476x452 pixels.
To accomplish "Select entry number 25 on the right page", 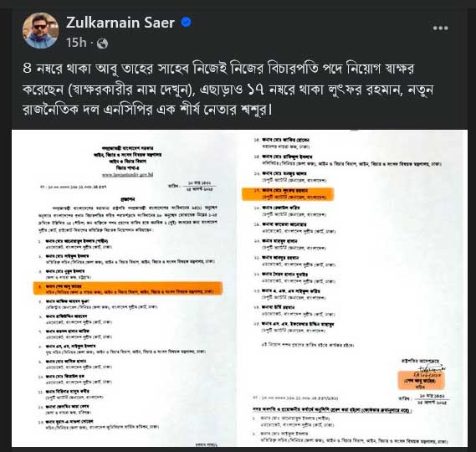I will coord(294,327).
